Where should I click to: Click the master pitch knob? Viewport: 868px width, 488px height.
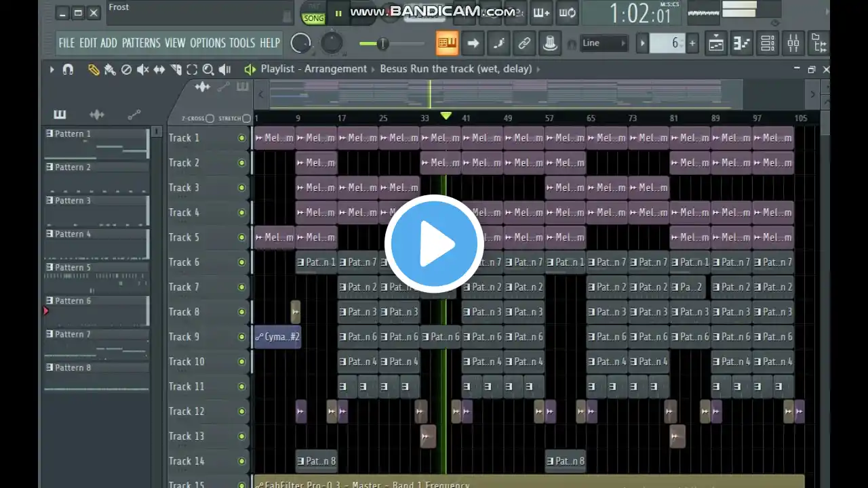(x=332, y=43)
